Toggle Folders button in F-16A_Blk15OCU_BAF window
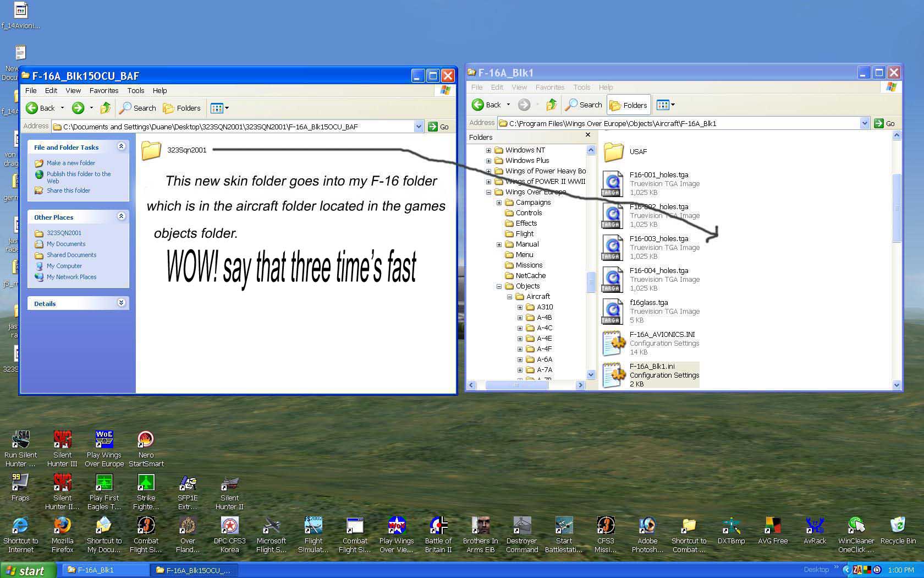This screenshot has height=578, width=924. 182,108
